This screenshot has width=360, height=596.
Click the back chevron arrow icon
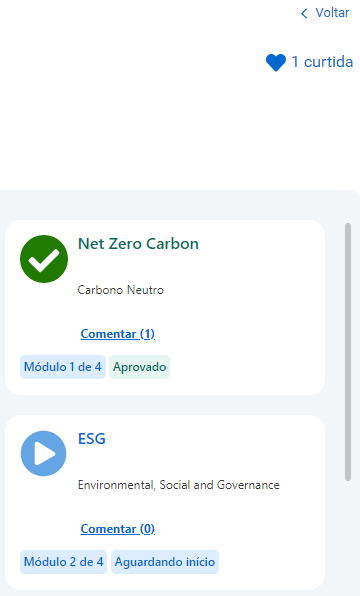pos(304,14)
